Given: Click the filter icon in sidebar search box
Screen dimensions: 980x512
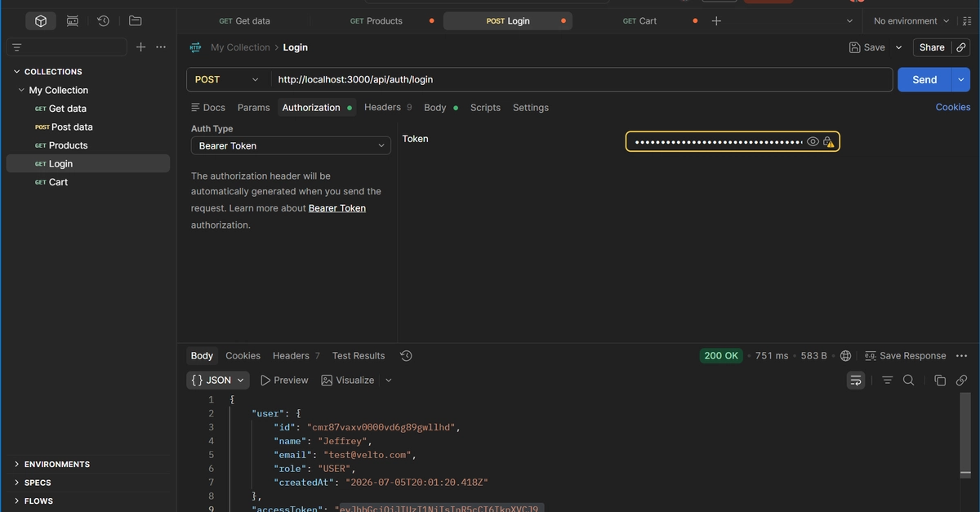Looking at the screenshot, I should pyautogui.click(x=17, y=47).
